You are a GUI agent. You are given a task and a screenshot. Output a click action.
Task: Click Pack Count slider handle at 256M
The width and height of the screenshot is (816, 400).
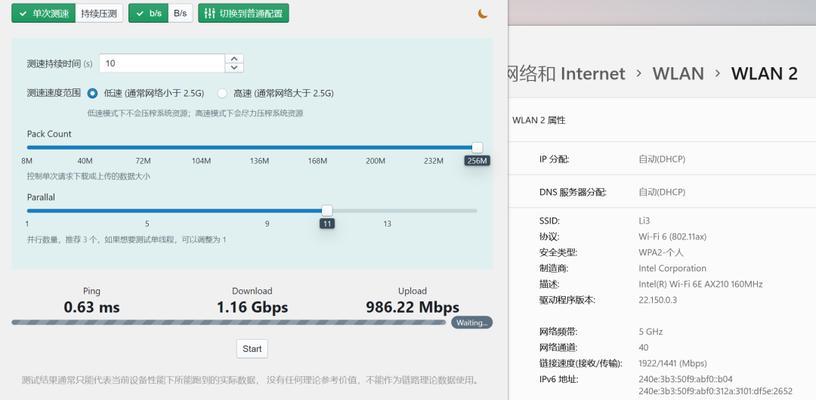(477, 148)
